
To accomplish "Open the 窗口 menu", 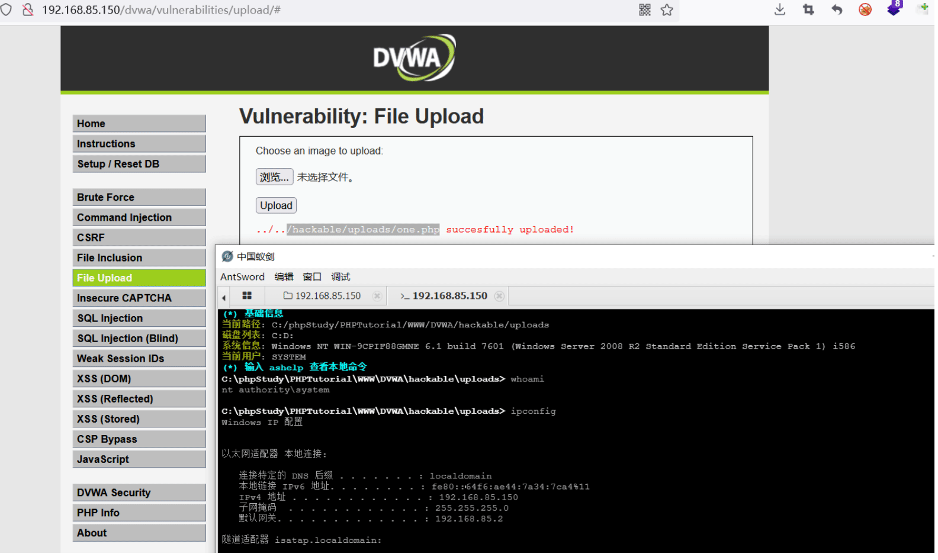I will 313,278.
